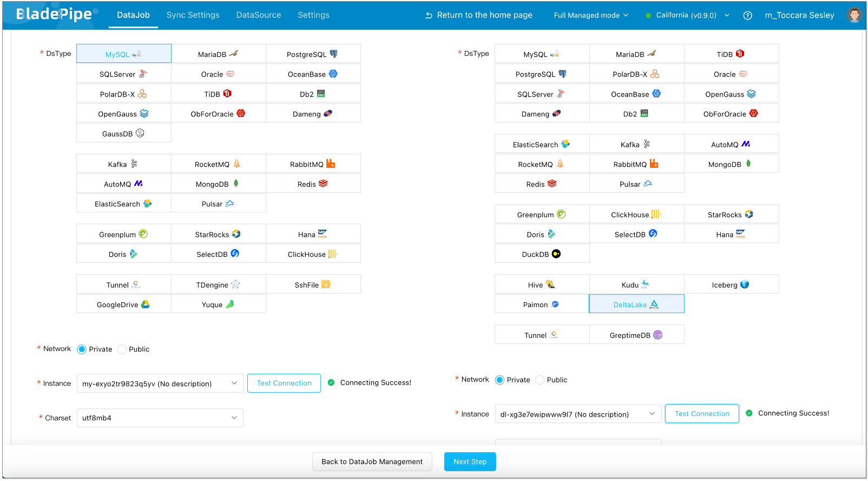Choose Redis in the source database list

point(313,184)
